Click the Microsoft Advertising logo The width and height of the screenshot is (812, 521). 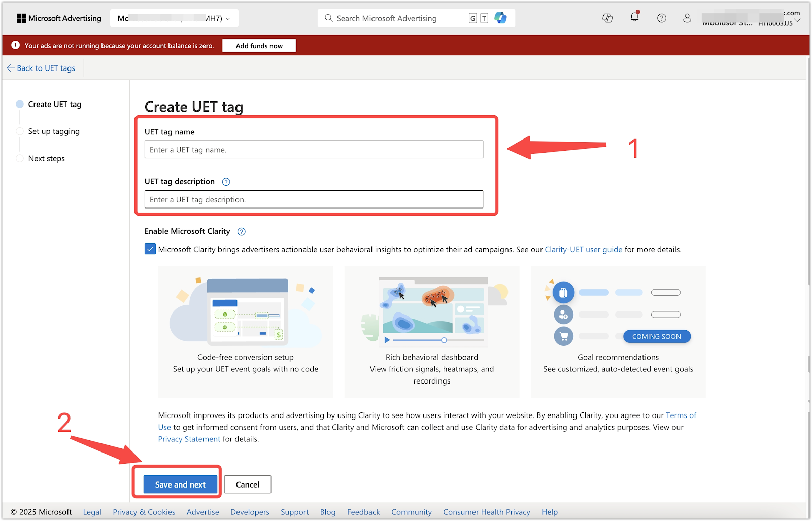tap(59, 18)
